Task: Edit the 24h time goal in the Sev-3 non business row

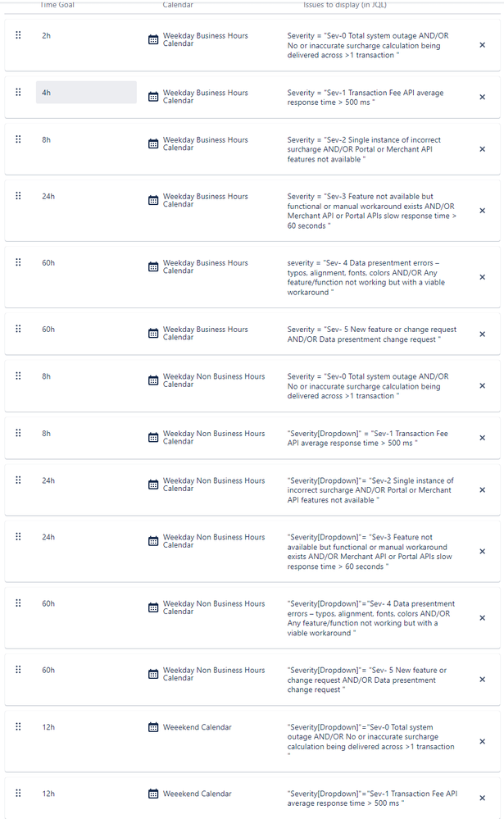Action: click(x=86, y=537)
